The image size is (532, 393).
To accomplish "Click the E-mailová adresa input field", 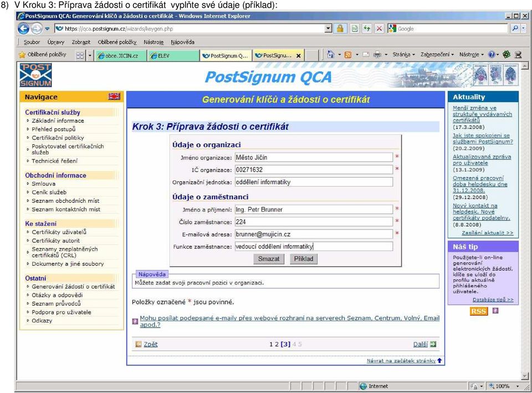I will click(x=314, y=234).
